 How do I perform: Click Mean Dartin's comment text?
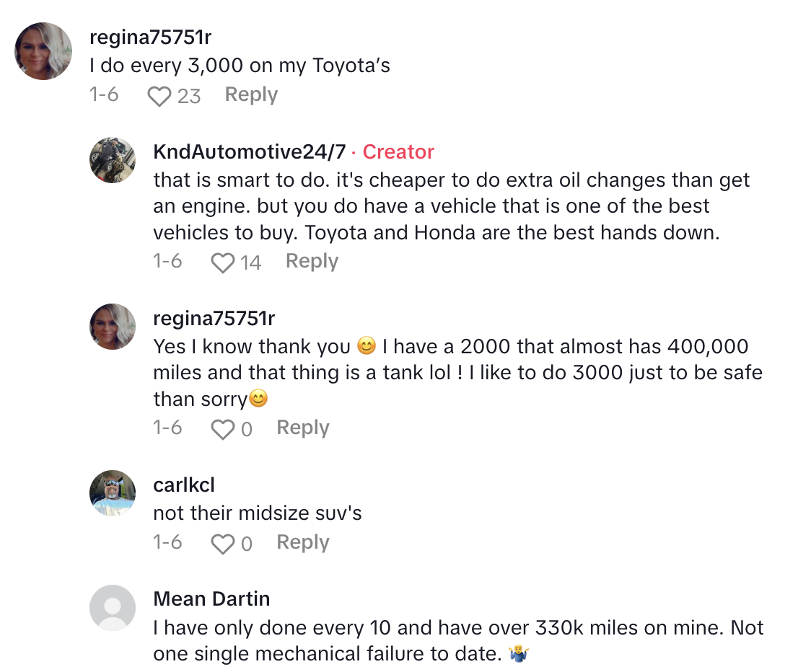pos(457,641)
